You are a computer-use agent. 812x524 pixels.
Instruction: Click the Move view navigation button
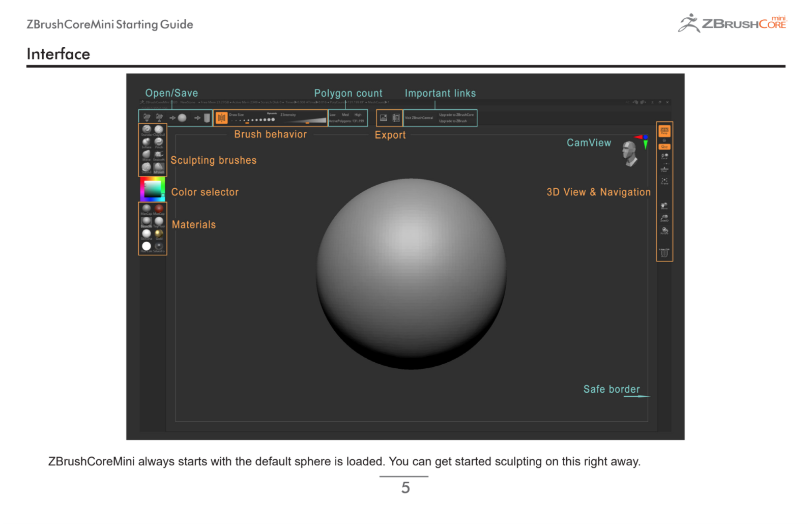[x=664, y=206]
